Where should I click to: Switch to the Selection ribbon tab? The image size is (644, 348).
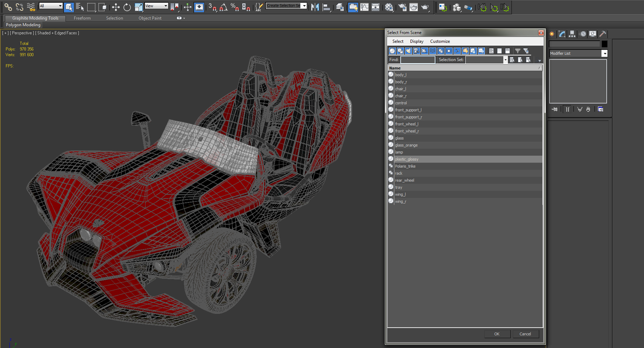tap(114, 18)
